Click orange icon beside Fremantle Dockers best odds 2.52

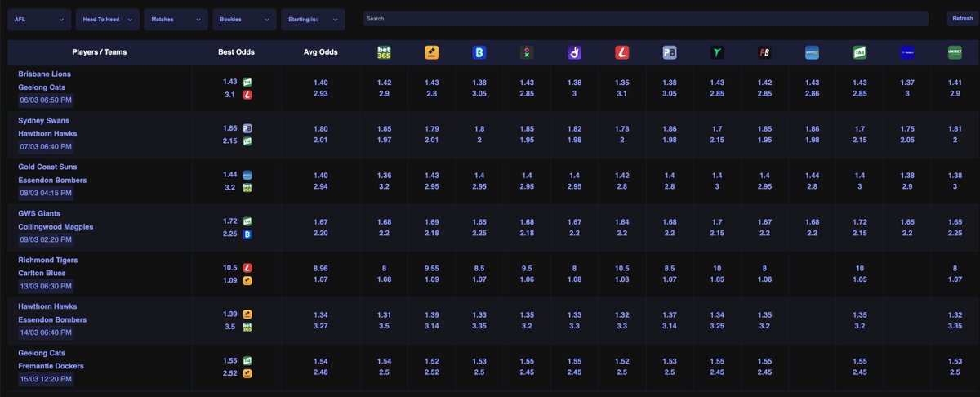point(247,373)
